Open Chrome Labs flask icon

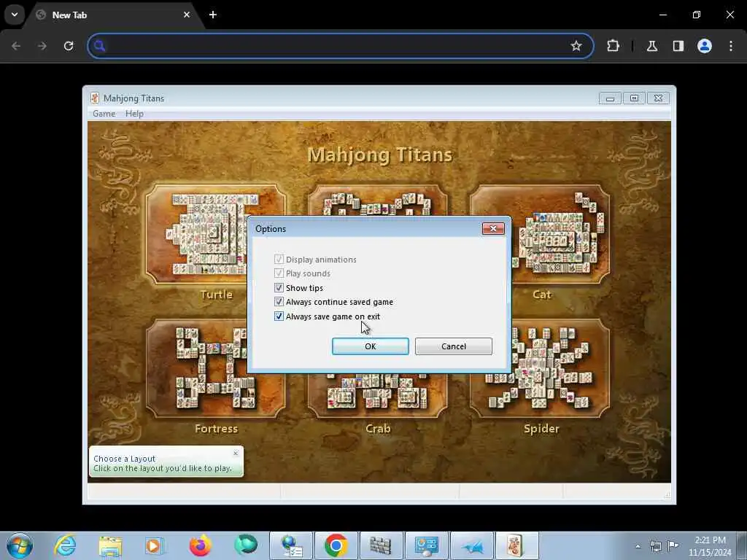click(652, 46)
